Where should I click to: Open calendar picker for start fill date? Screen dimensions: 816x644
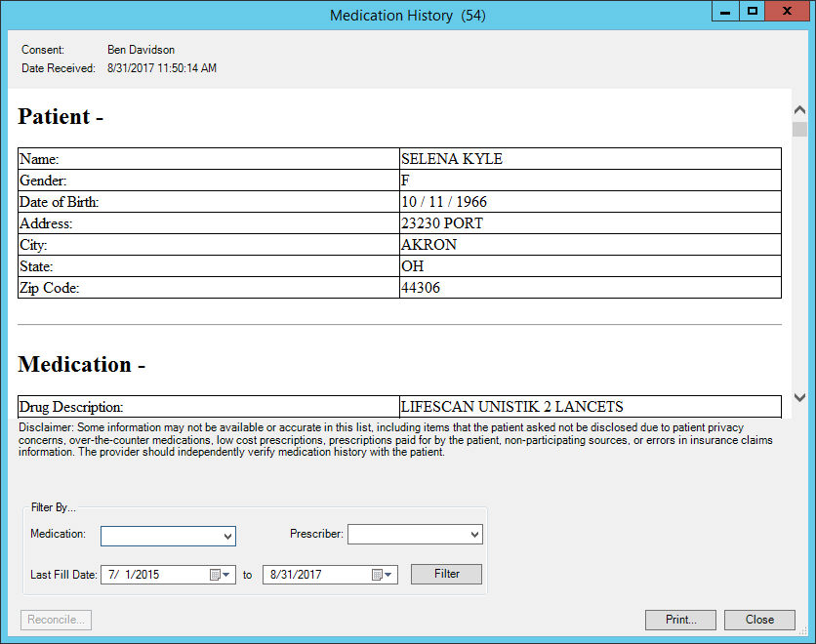(220, 575)
